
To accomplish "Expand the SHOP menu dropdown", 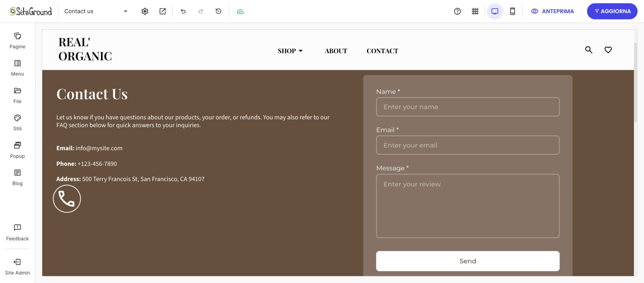I will [290, 51].
